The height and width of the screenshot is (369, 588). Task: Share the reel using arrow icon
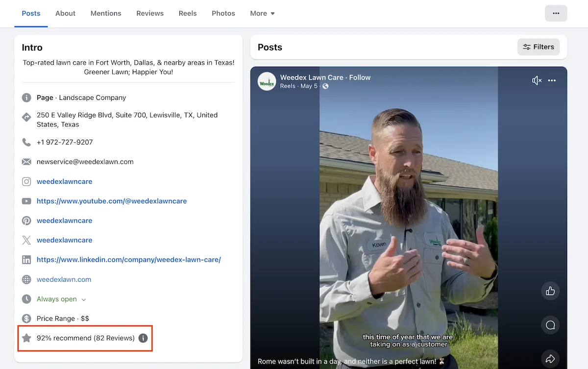[550, 358]
